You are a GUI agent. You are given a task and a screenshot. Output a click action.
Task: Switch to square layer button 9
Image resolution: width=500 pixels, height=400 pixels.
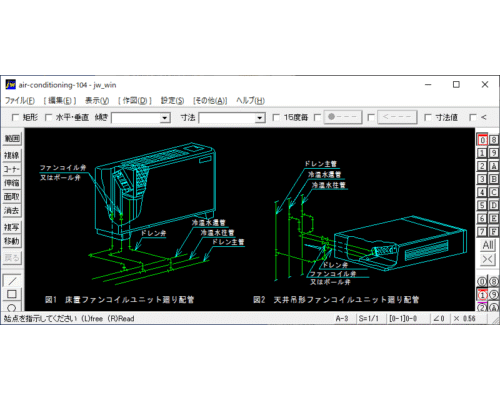(x=494, y=153)
